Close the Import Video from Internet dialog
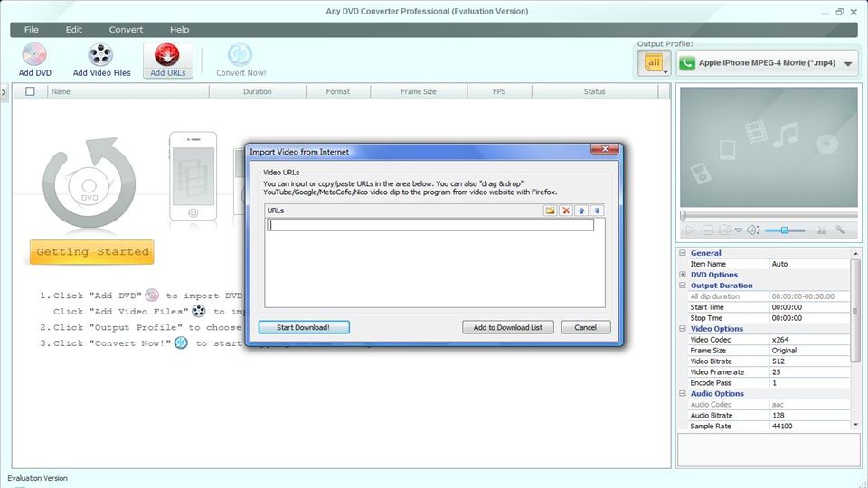The height and width of the screenshot is (488, 868). [x=605, y=149]
